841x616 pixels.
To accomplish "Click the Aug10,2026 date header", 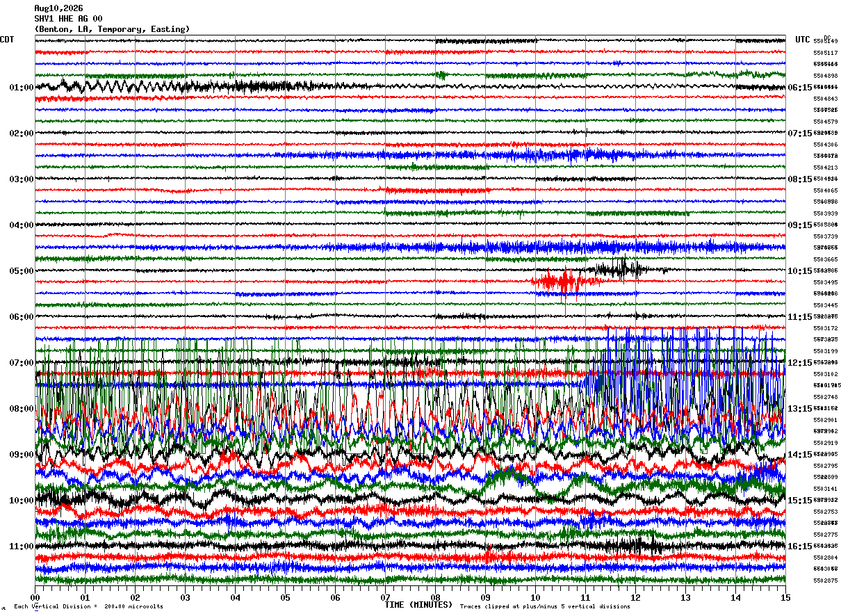I will click(x=58, y=8).
